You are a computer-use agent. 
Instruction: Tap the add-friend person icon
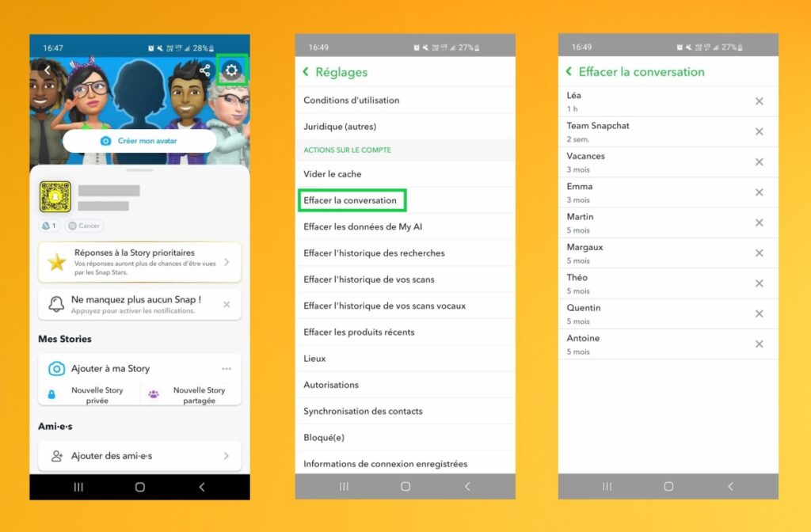click(57, 456)
